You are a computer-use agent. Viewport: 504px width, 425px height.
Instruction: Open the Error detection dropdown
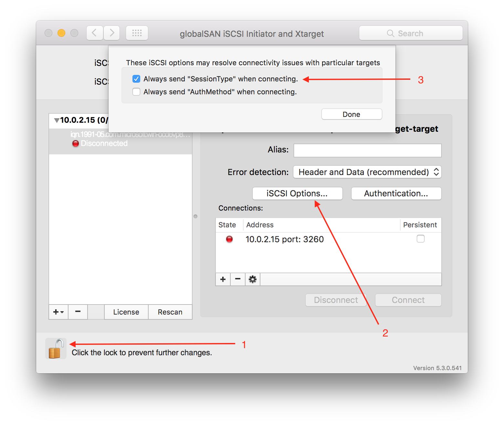[x=367, y=172]
